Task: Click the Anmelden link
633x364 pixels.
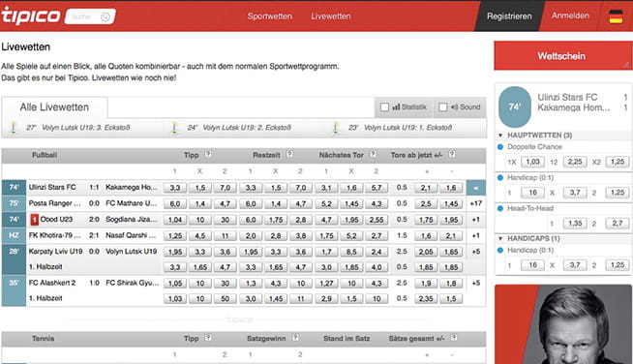Action: click(x=570, y=15)
